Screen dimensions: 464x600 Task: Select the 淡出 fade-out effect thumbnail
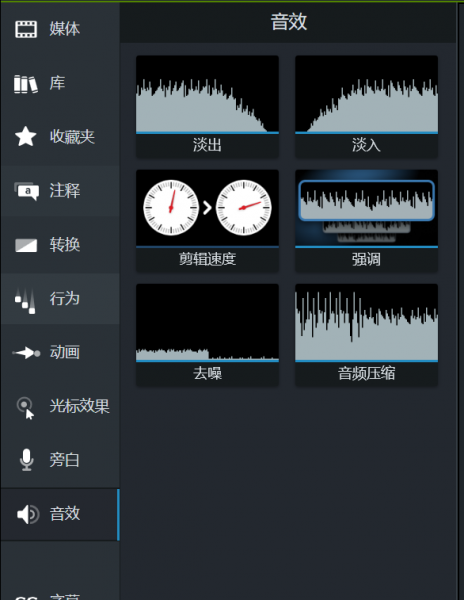[x=207, y=95]
